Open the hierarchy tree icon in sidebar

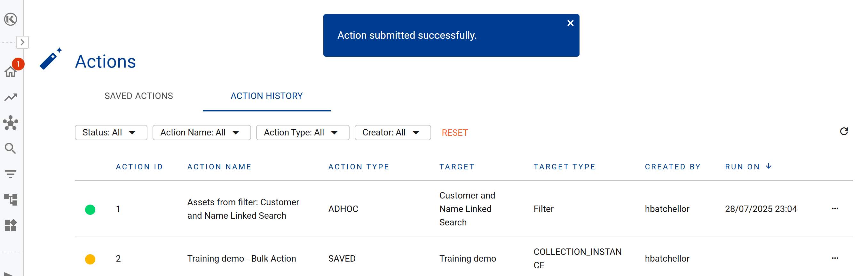[x=11, y=200]
